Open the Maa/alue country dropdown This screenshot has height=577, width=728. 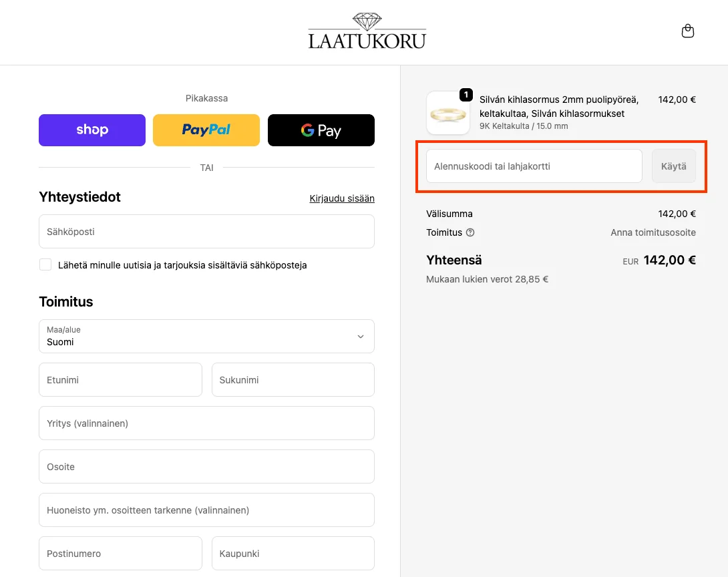[x=206, y=336]
